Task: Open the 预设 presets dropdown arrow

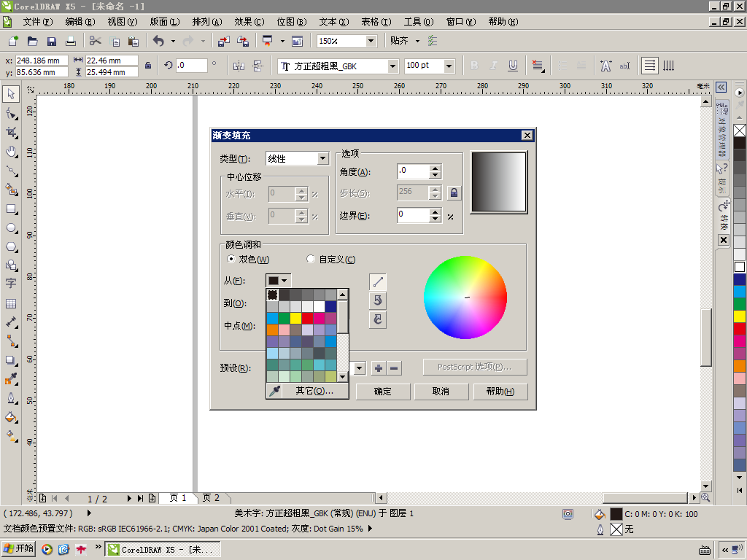Action: tap(359, 368)
